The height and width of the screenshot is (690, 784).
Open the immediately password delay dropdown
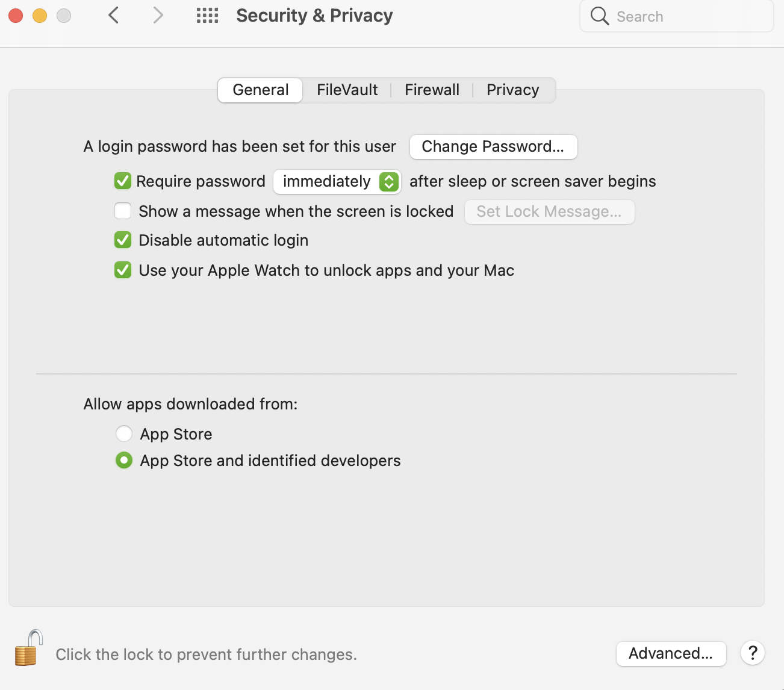tap(337, 182)
